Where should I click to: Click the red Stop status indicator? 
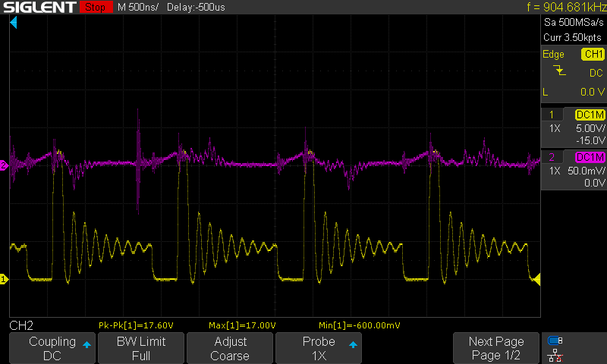(96, 7)
